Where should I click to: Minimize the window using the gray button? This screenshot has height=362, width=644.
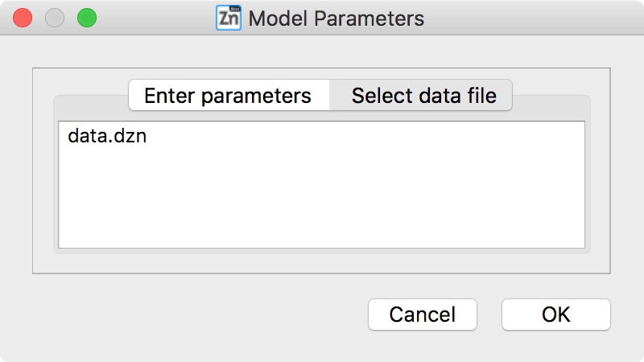(x=55, y=18)
